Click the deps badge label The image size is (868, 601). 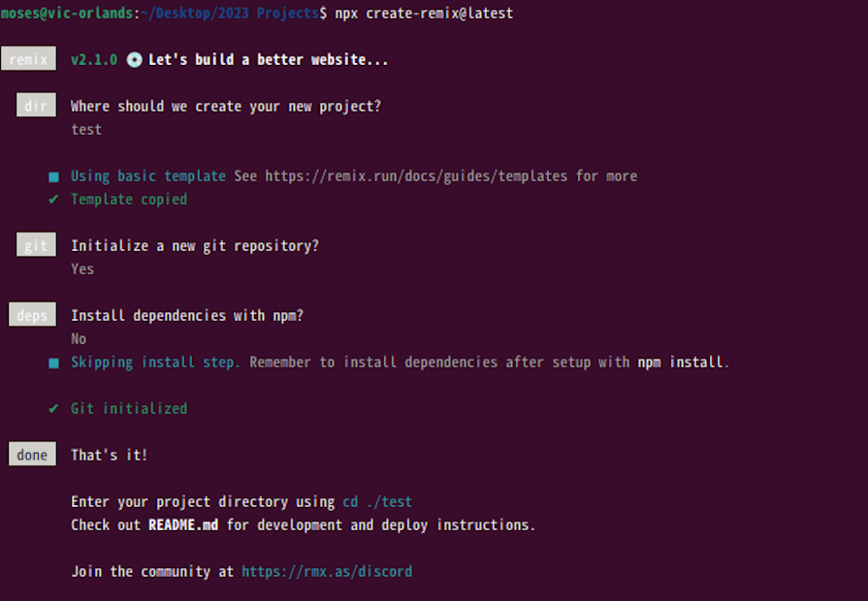32,315
